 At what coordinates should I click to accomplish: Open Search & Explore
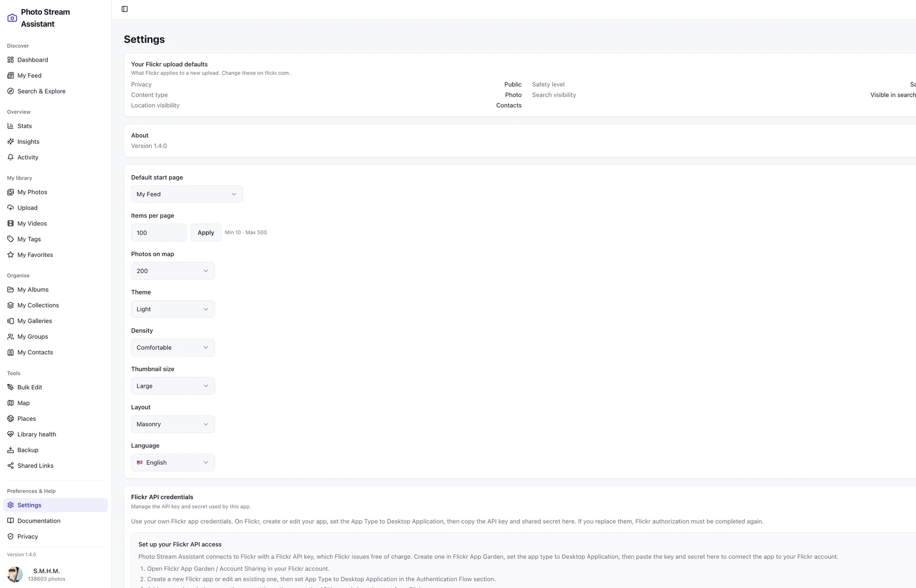coord(55,91)
